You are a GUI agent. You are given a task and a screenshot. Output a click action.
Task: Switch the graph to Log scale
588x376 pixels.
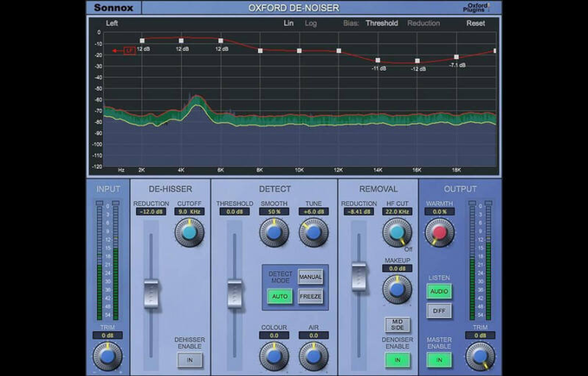click(311, 23)
